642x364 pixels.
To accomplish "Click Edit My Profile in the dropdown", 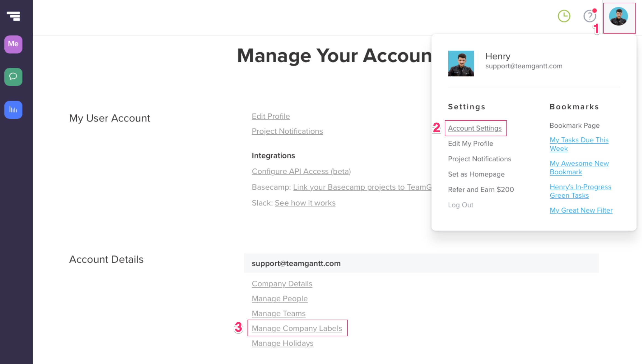I will tap(470, 143).
